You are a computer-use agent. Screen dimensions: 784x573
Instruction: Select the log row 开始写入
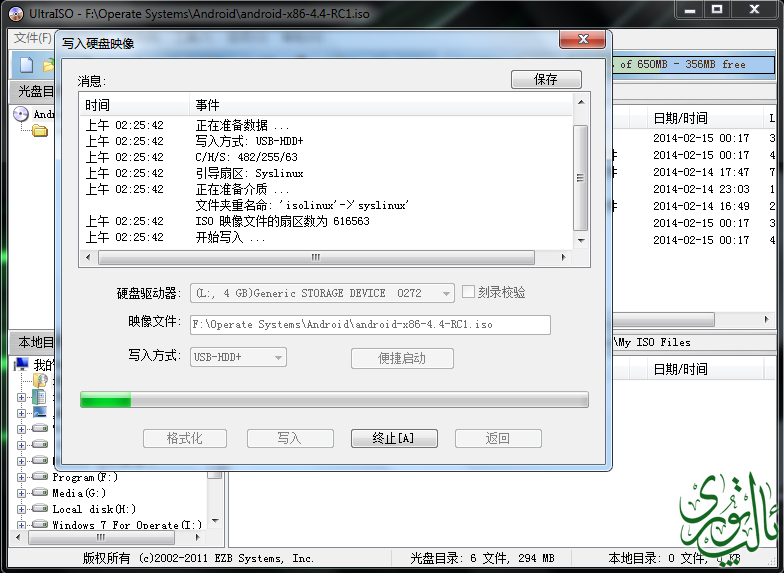pyautogui.click(x=326, y=237)
